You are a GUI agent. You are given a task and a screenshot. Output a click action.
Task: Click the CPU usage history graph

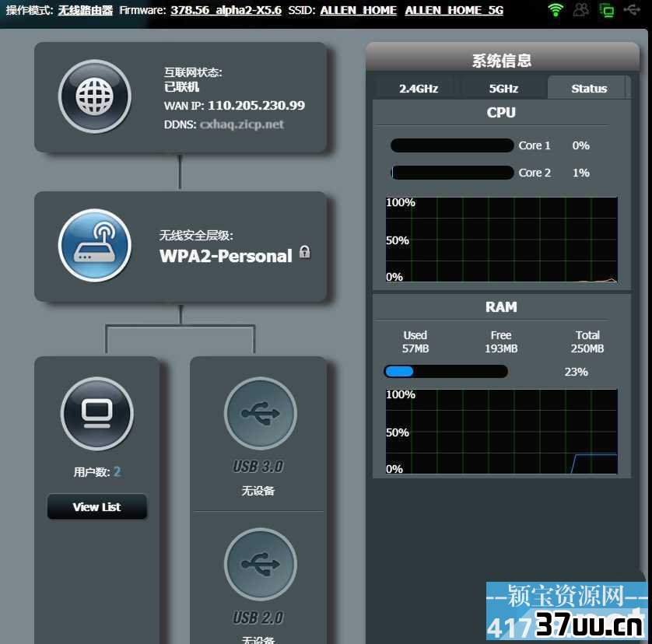point(502,240)
